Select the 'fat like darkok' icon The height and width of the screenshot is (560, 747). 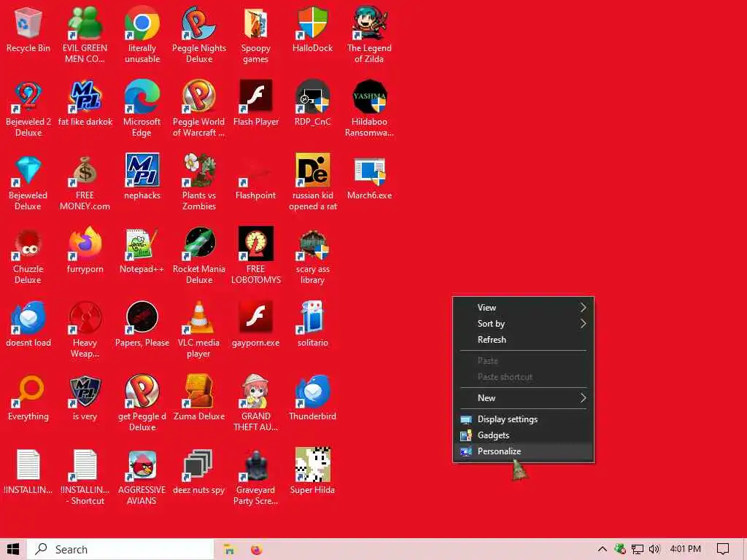point(85,96)
